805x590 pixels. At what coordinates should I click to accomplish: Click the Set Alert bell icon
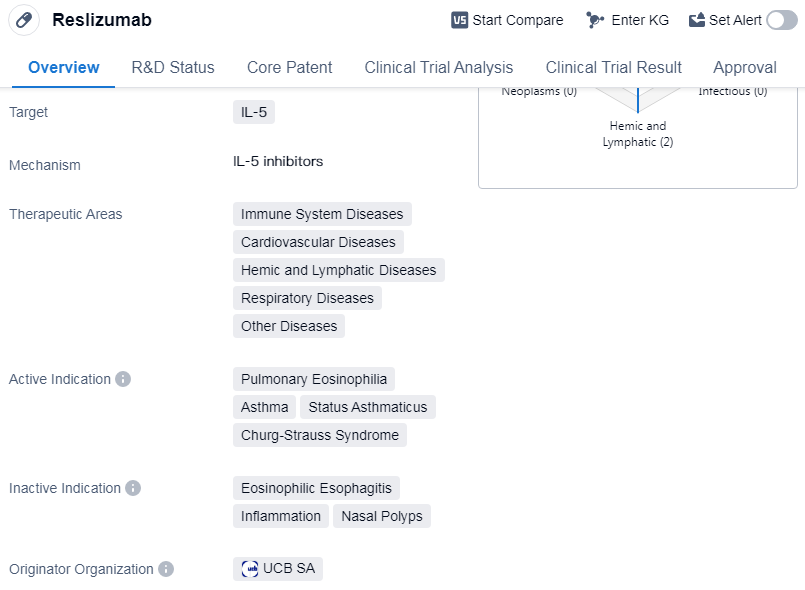pos(697,20)
